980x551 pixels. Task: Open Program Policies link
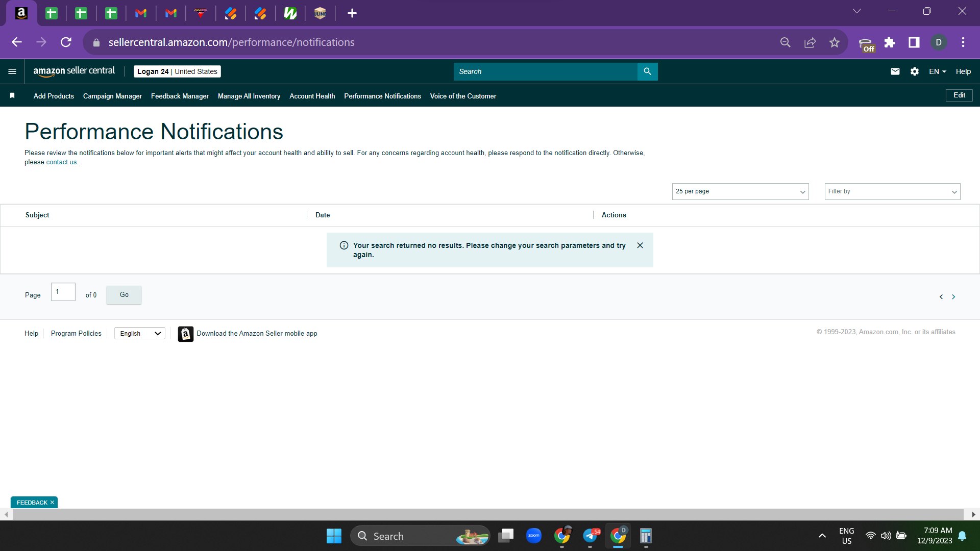(x=76, y=334)
